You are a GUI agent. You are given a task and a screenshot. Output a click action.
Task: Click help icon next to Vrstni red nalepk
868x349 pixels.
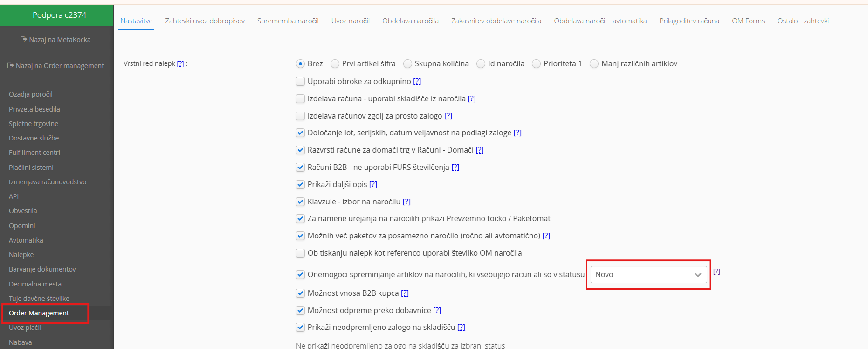pyautogui.click(x=180, y=64)
